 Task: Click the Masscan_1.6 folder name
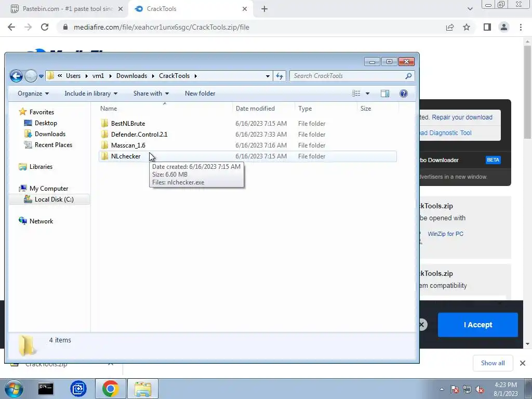(x=128, y=145)
